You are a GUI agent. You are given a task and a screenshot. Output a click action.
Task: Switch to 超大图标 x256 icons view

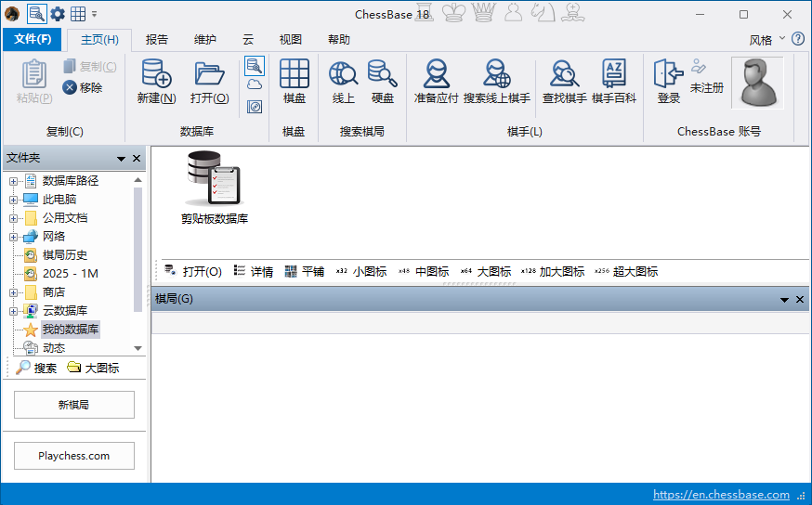pos(626,272)
